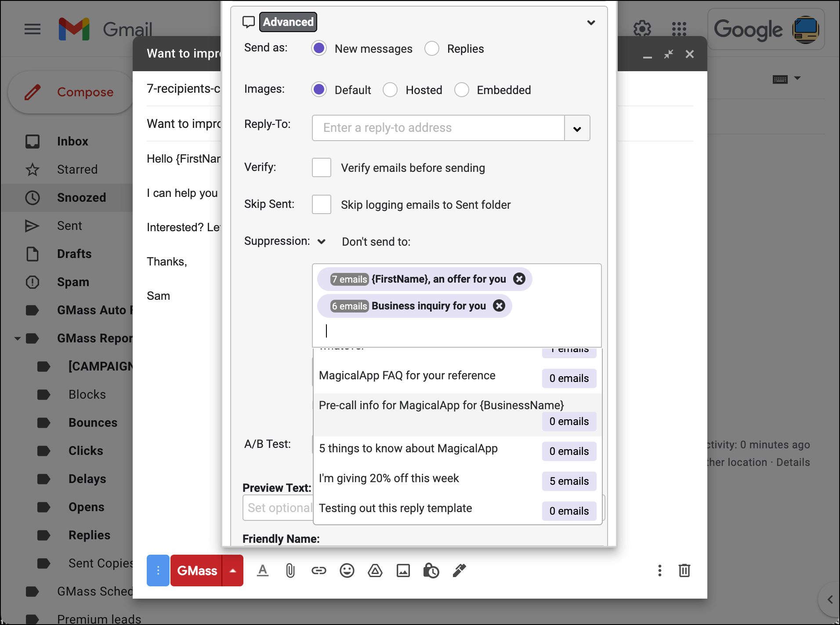840x625 pixels.
Task: Open the Google account avatar
Action: click(805, 29)
